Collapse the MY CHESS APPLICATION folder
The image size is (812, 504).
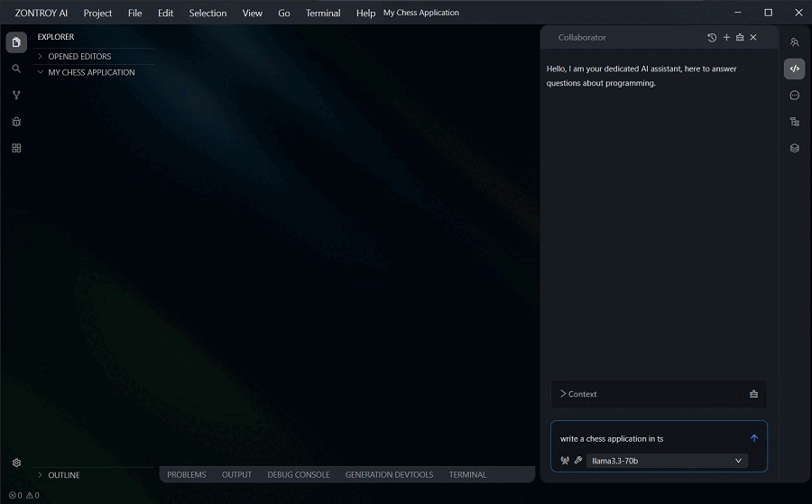click(90, 72)
